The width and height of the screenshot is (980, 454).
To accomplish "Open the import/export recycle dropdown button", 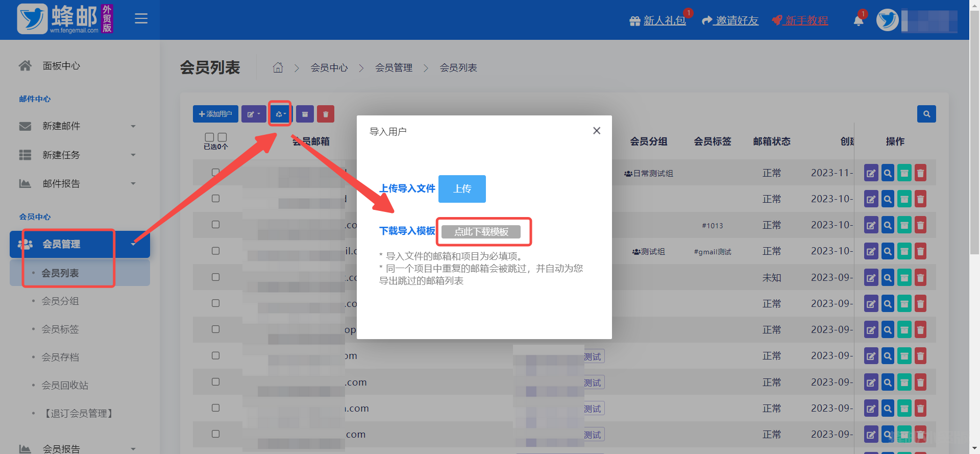I will (280, 114).
